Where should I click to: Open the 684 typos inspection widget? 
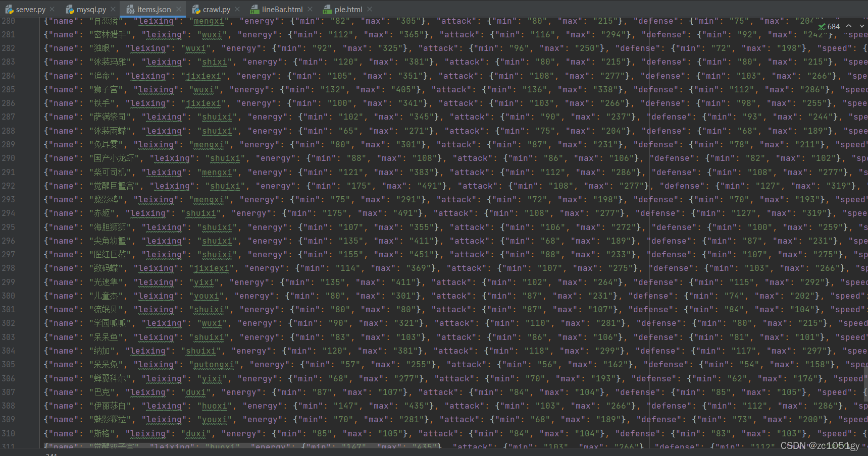(829, 26)
